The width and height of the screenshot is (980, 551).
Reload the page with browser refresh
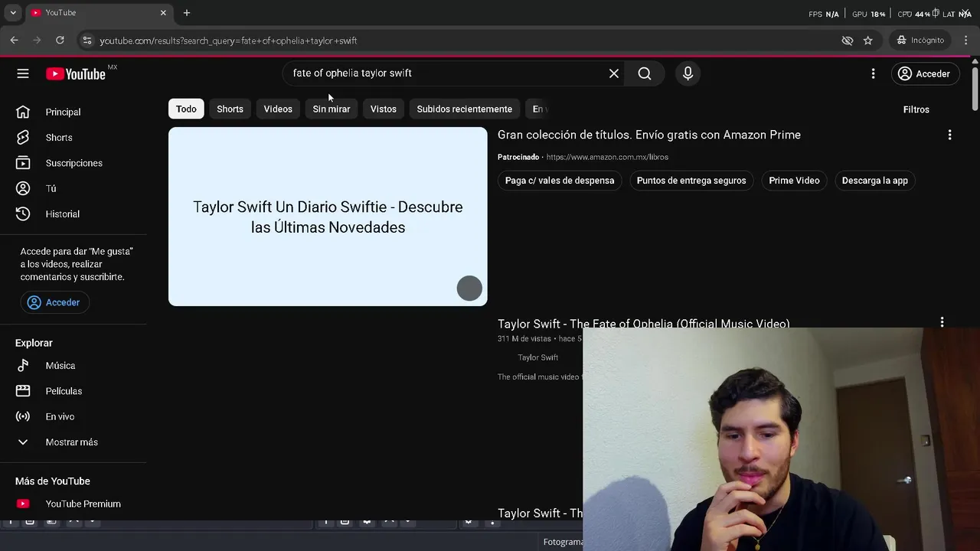coord(60,41)
